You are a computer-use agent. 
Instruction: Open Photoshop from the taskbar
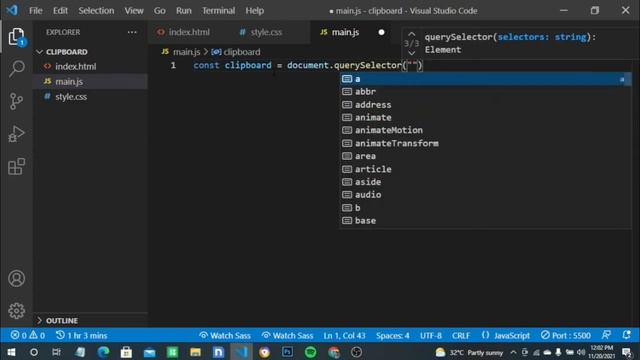[287, 352]
